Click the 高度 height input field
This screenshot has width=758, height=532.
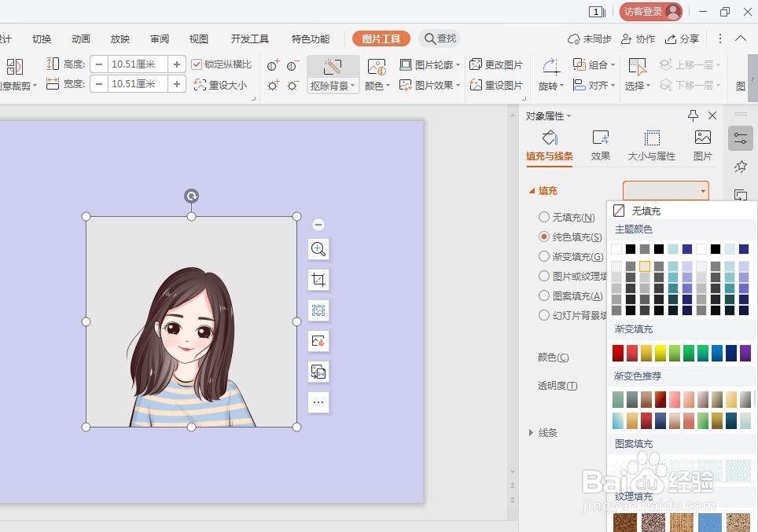point(134,64)
